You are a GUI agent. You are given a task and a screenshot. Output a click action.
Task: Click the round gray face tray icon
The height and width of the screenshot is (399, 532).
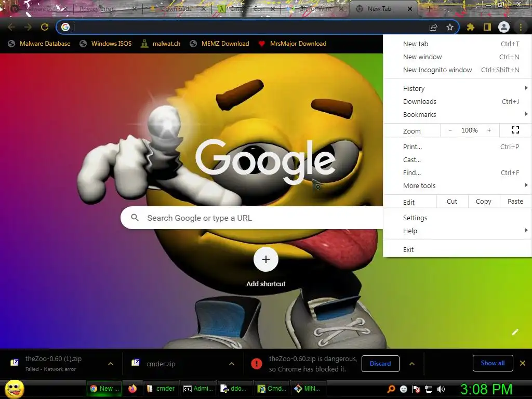(403, 389)
